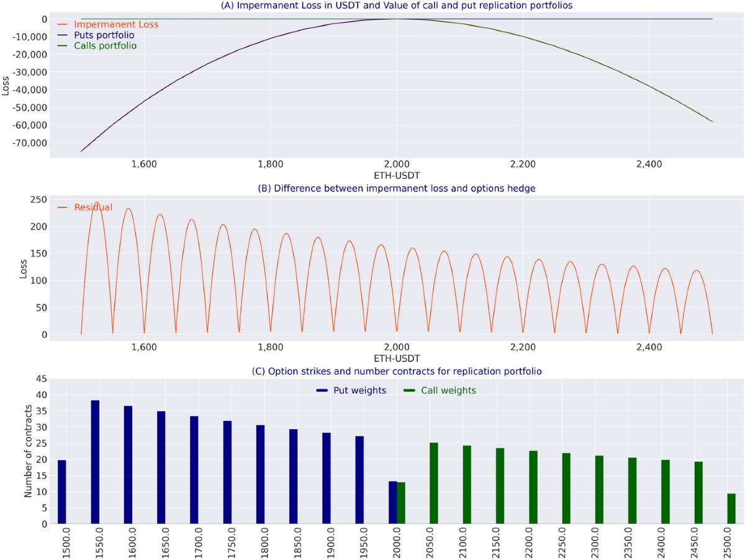Click the green Call weights legend swatch

tap(409, 391)
